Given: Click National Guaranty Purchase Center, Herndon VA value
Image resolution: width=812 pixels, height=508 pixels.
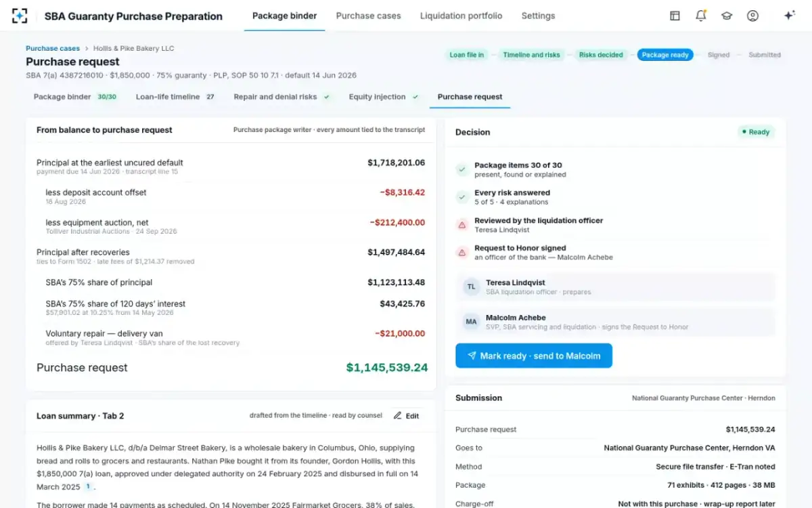Looking at the screenshot, I should click(690, 448).
